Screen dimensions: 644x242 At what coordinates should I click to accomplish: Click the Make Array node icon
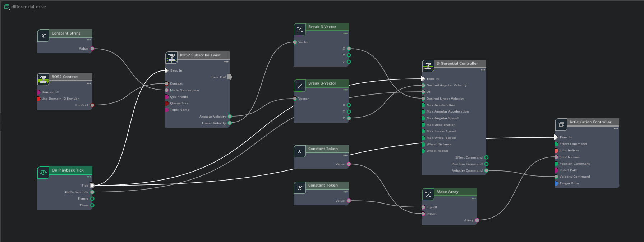pos(428,195)
